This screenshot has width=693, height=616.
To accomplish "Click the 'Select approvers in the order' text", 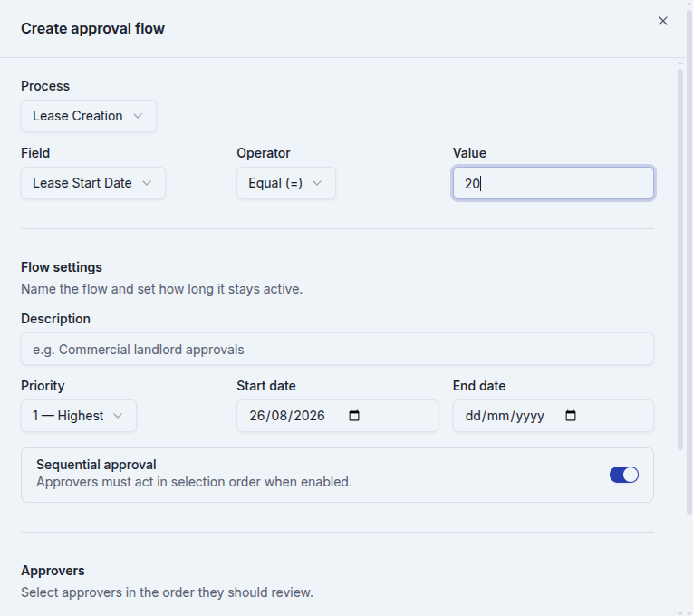I will click(x=167, y=592).
